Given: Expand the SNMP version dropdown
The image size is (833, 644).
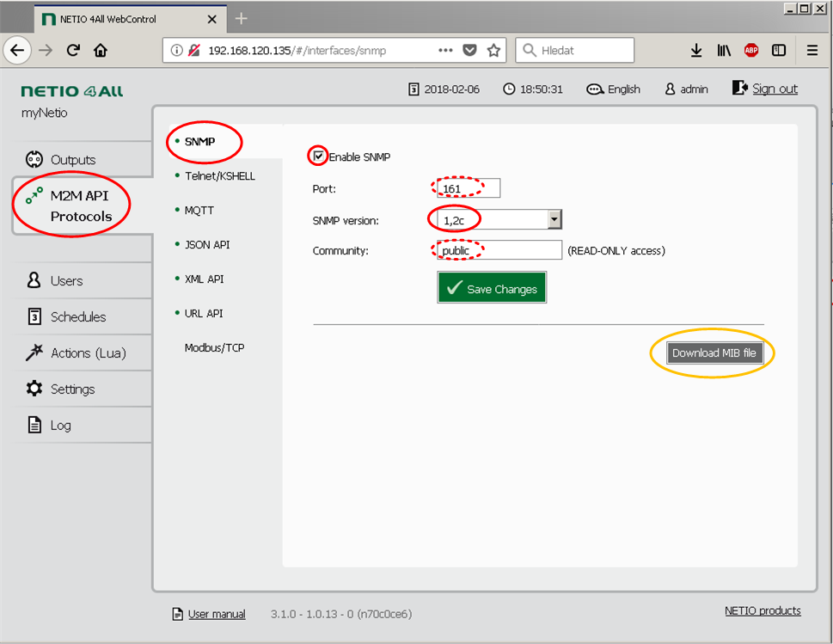Looking at the screenshot, I should point(554,219).
